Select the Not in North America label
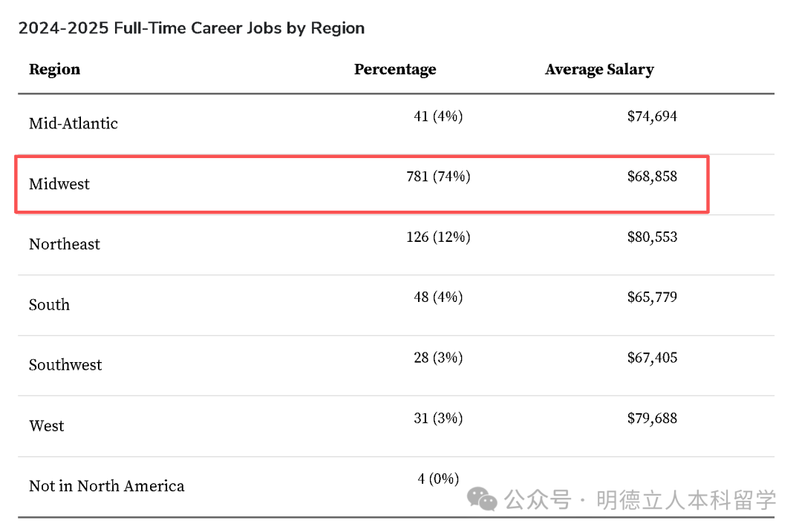Viewport: 802px width, 532px height. [x=106, y=486]
